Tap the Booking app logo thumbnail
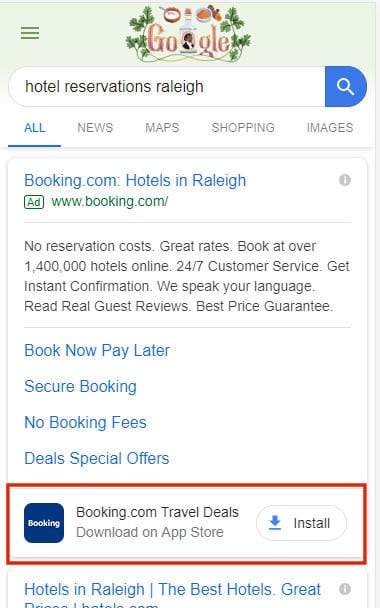The height and width of the screenshot is (608, 380). (44, 523)
